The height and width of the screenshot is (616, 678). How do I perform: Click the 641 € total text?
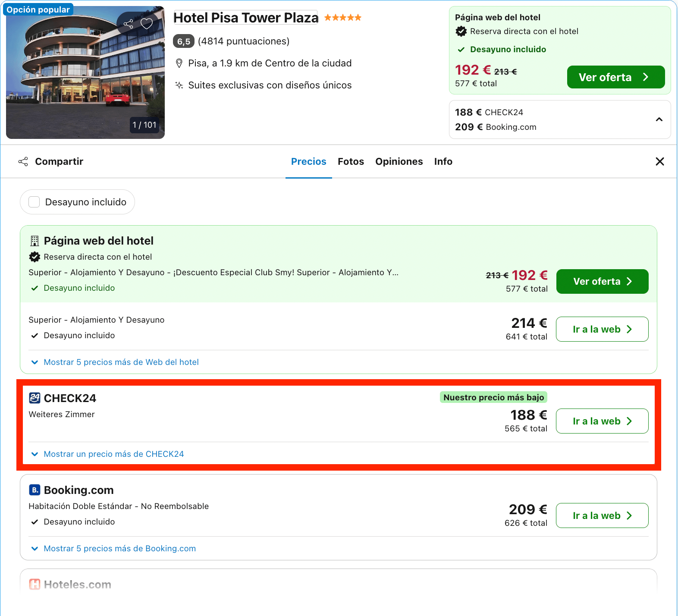(526, 337)
